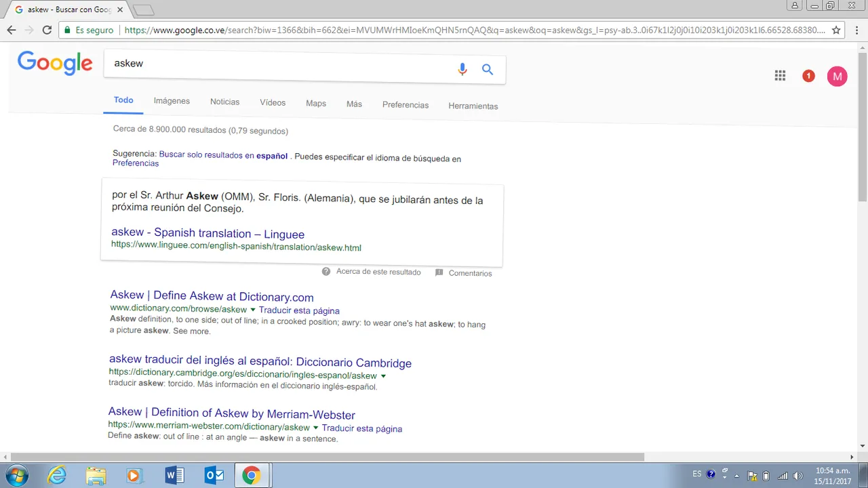Image resolution: width=868 pixels, height=488 pixels.
Task: Open the Cambridge Diccionario askew result
Action: 260,361
